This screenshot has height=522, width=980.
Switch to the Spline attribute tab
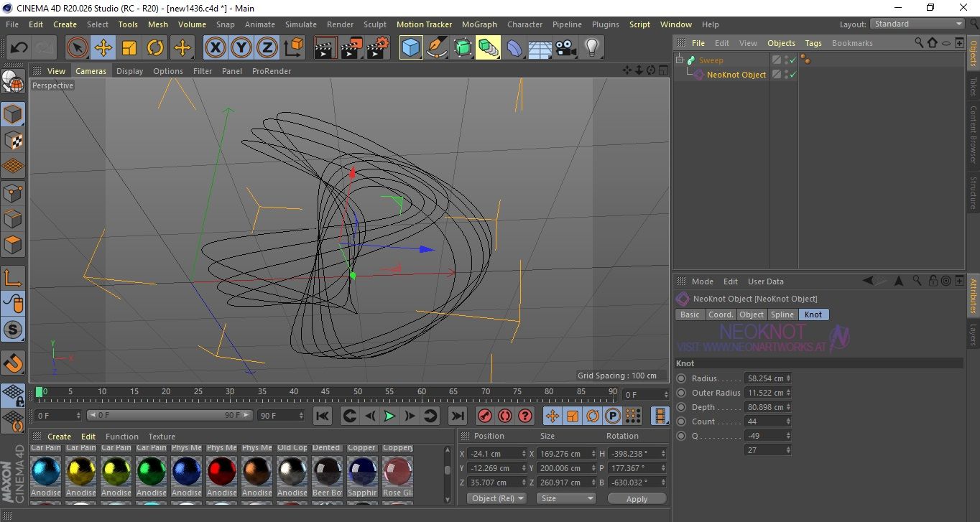point(782,314)
